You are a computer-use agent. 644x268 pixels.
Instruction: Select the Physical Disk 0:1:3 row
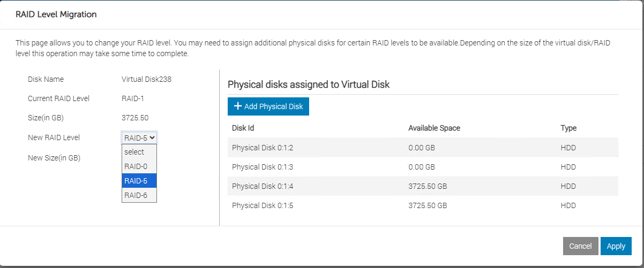coord(423,167)
